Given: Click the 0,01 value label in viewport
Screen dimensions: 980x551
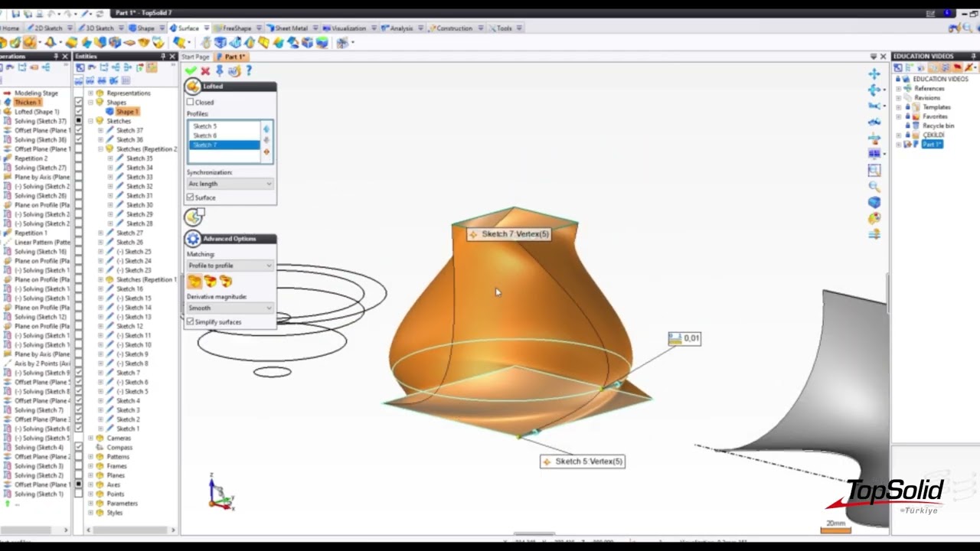Looking at the screenshot, I should 684,338.
